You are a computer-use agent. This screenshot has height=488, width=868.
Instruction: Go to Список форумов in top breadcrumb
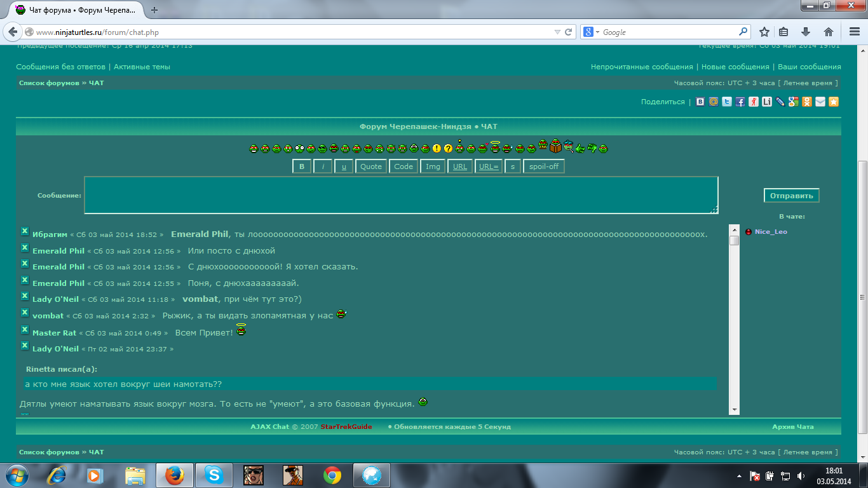point(49,83)
